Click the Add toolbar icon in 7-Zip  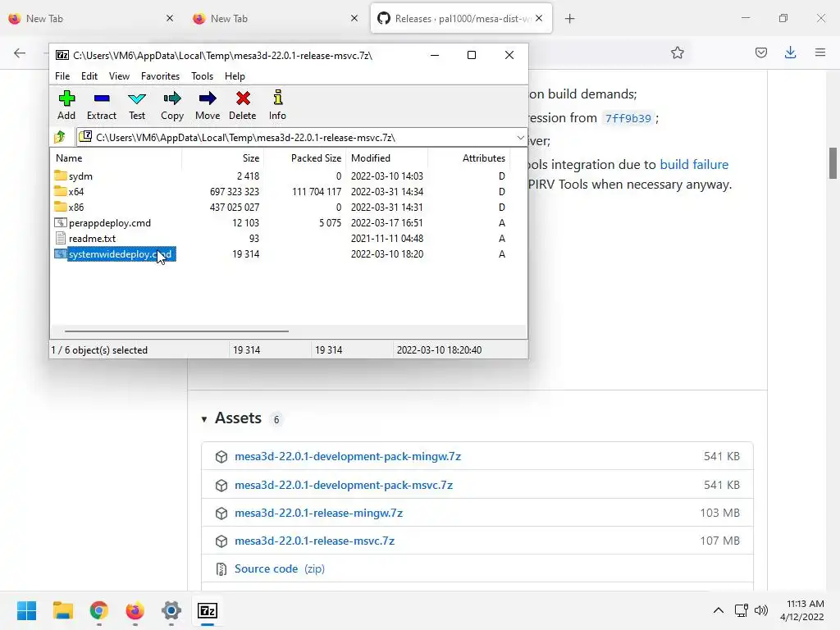[66, 105]
